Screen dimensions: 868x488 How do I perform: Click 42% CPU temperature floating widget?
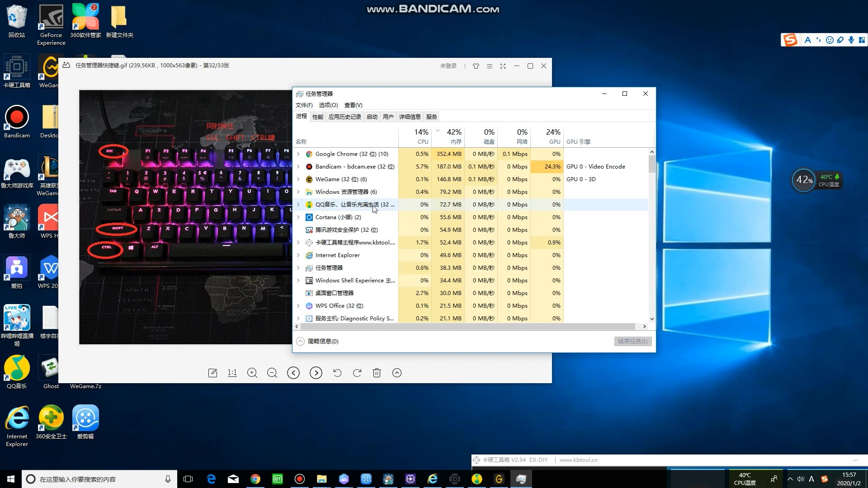click(x=816, y=180)
